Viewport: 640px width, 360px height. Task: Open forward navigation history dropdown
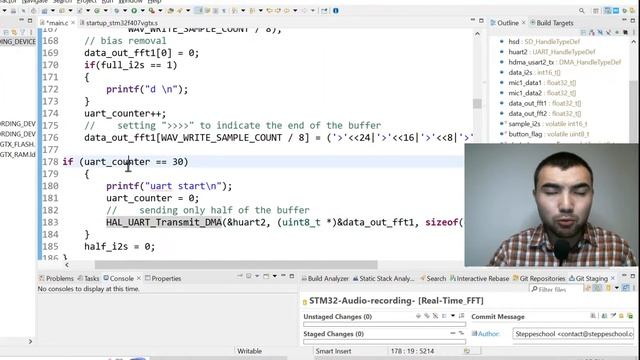tap(313, 11)
